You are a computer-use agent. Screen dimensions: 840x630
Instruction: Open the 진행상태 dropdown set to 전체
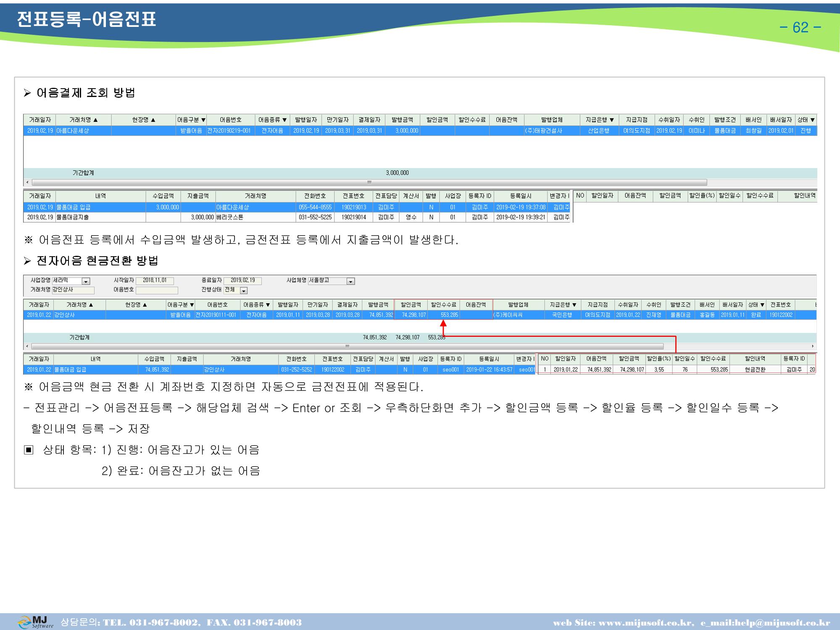[x=244, y=291]
